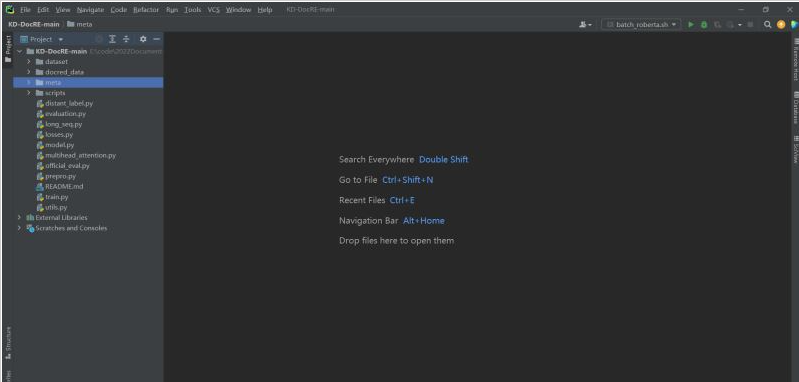This screenshot has width=799, height=382.
Task: Expand the External Libraries node
Action: (x=19, y=217)
